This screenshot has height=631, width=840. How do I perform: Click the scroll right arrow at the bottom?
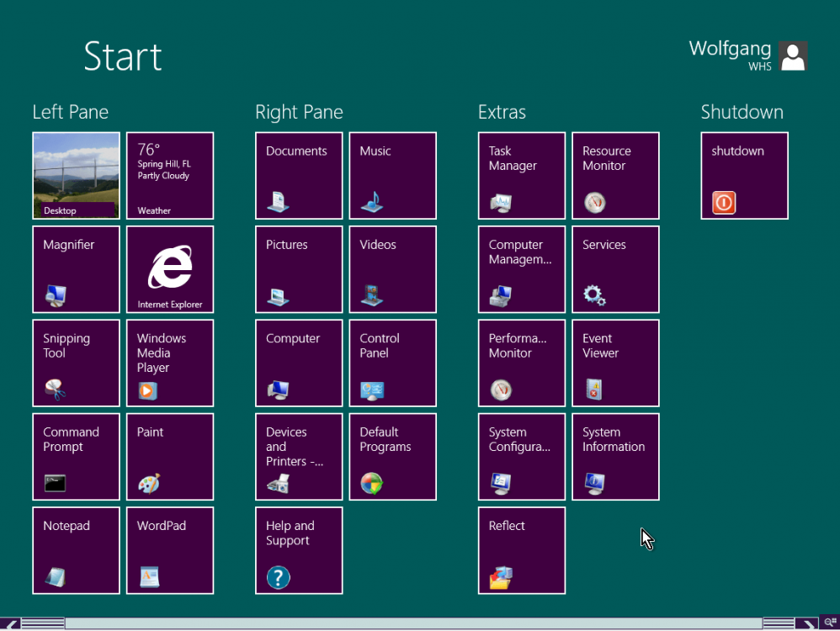click(x=808, y=623)
